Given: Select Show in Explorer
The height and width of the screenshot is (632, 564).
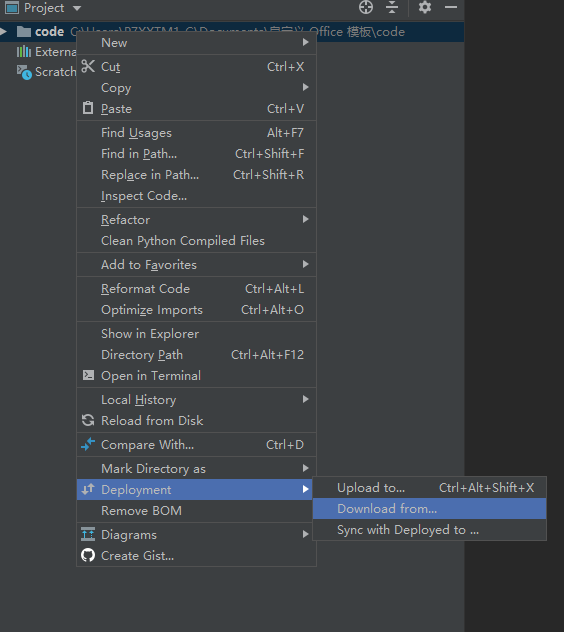Looking at the screenshot, I should [x=196, y=334].
